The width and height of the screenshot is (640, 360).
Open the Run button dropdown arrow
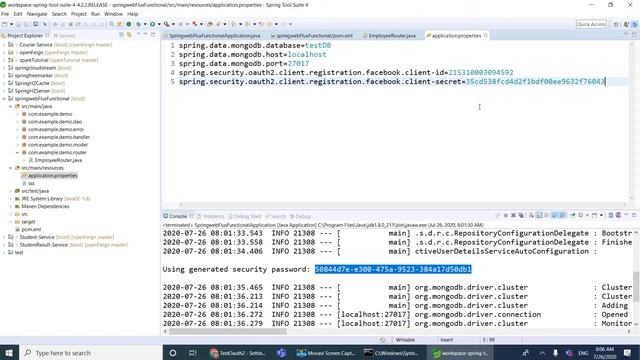tap(159, 24)
